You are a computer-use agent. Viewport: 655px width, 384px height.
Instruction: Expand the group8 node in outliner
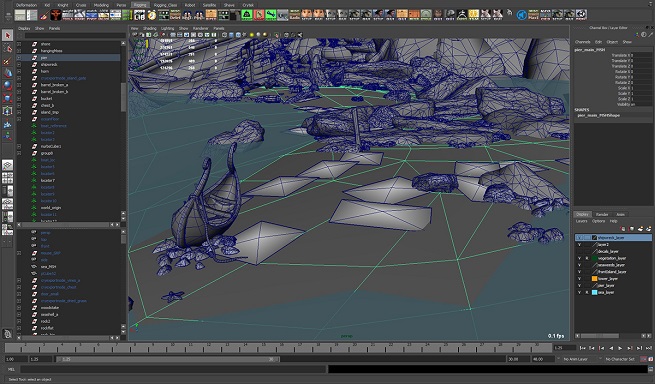pyautogui.click(x=19, y=153)
